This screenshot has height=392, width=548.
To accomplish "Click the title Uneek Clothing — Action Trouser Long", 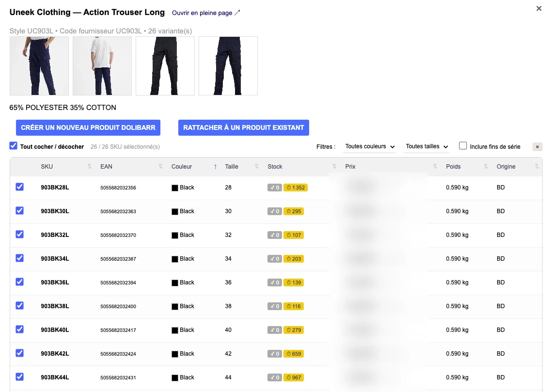I will coord(87,12).
